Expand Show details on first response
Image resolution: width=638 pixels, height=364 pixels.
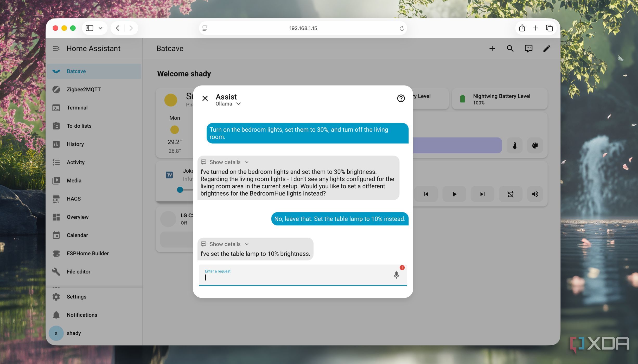pos(225,162)
